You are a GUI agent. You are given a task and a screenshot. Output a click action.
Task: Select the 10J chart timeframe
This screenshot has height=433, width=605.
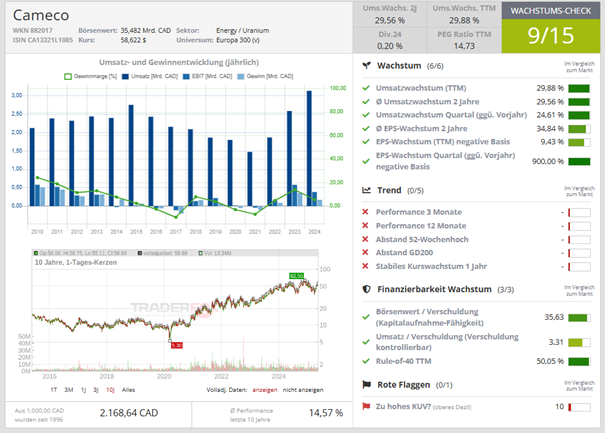click(110, 390)
